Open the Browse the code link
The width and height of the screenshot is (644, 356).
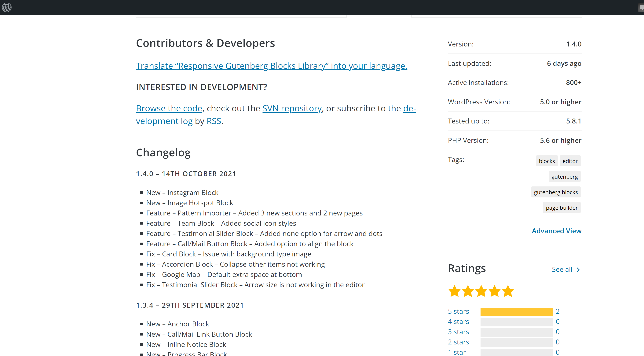point(169,108)
